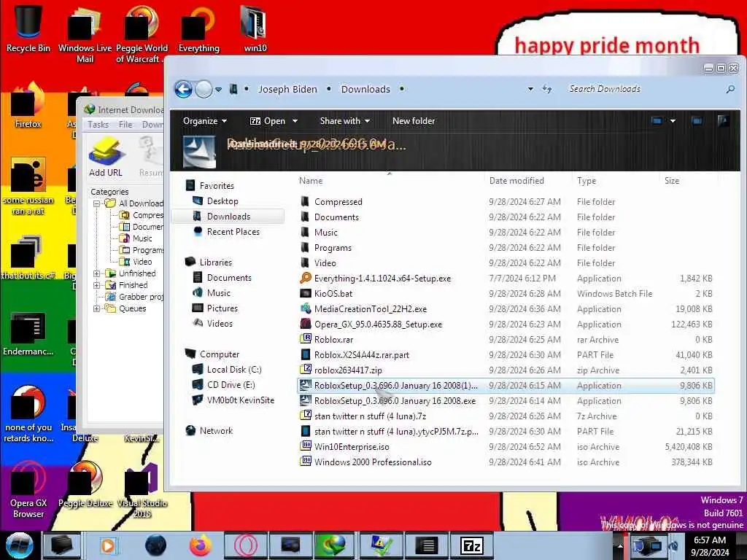Click the Search Downloads field
This screenshot has width=747, height=560.
tap(643, 89)
